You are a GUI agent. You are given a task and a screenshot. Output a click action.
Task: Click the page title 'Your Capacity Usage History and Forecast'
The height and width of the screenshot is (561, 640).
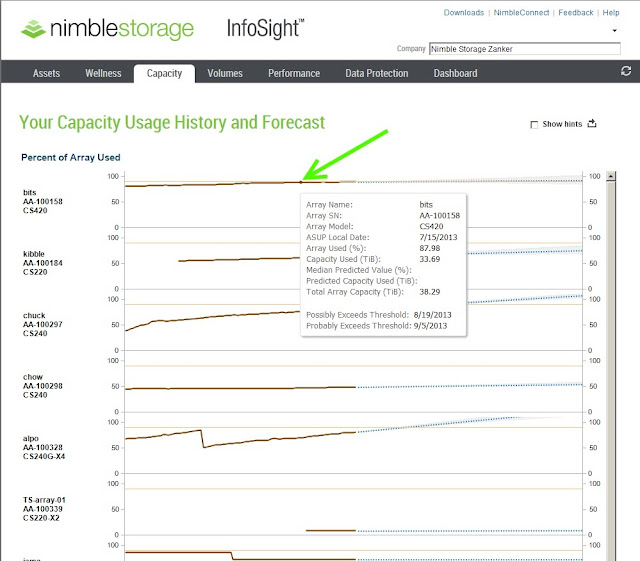(x=172, y=122)
